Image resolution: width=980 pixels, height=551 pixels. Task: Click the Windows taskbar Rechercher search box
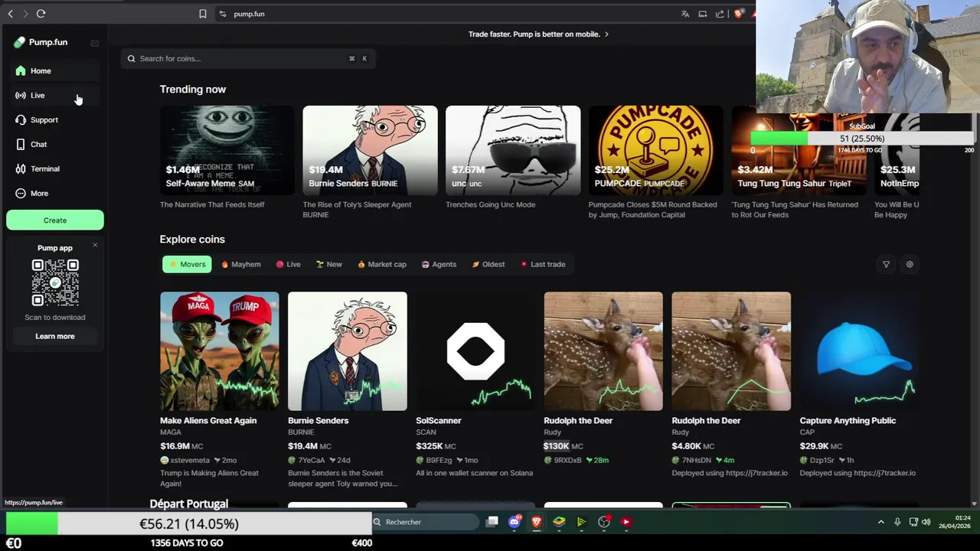[x=425, y=522]
